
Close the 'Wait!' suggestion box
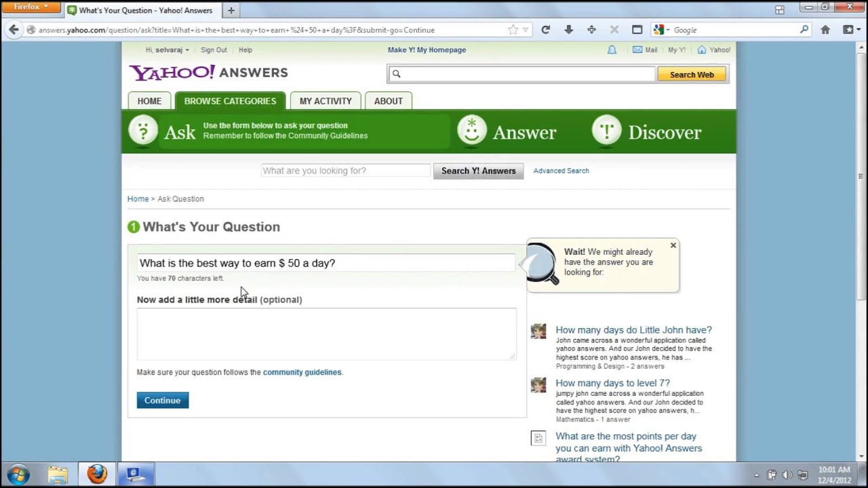(673, 245)
